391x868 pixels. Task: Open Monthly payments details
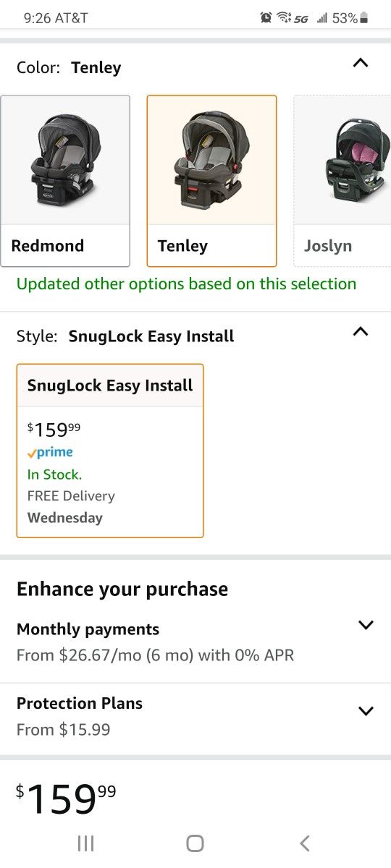tap(195, 642)
